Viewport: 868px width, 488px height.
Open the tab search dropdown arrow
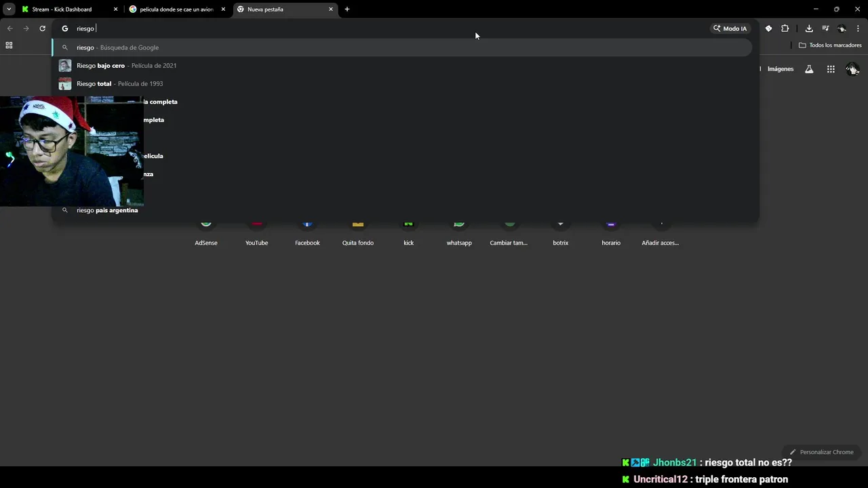click(x=9, y=9)
